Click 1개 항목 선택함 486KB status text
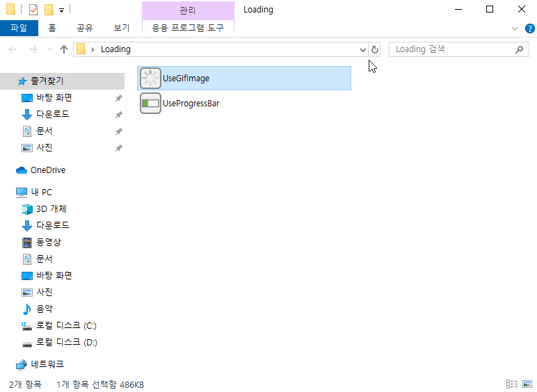Screen dimensions: 537x392 [x=100, y=384]
